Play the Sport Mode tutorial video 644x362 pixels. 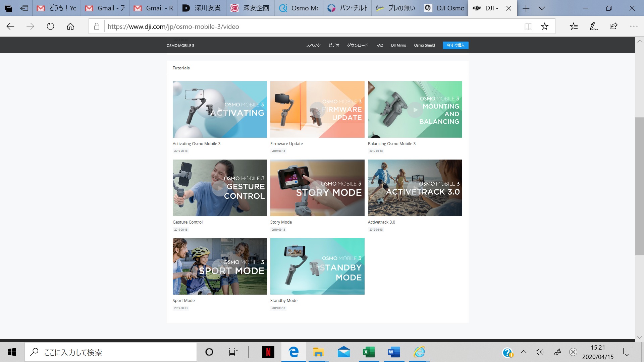(220, 266)
